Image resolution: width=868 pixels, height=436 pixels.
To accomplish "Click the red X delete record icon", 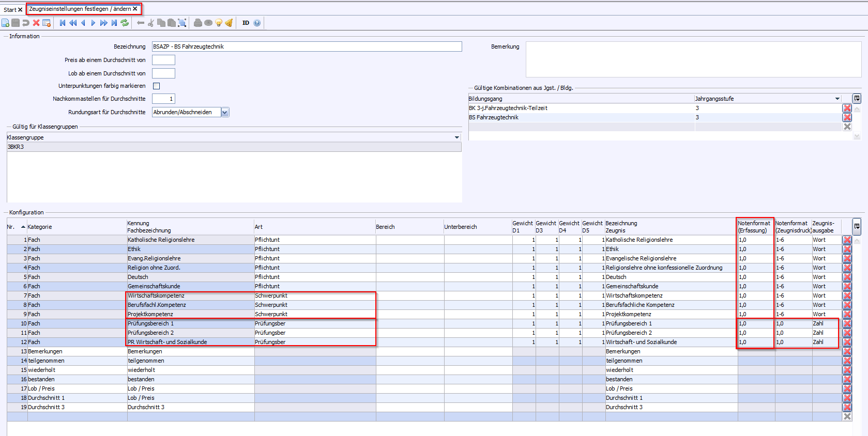I will pyautogui.click(x=36, y=23).
